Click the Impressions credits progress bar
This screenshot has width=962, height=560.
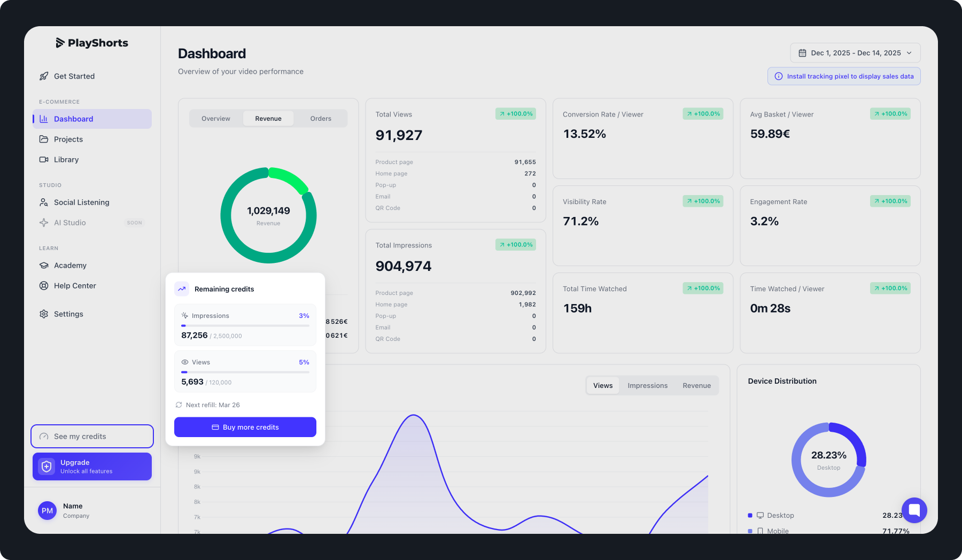(245, 325)
